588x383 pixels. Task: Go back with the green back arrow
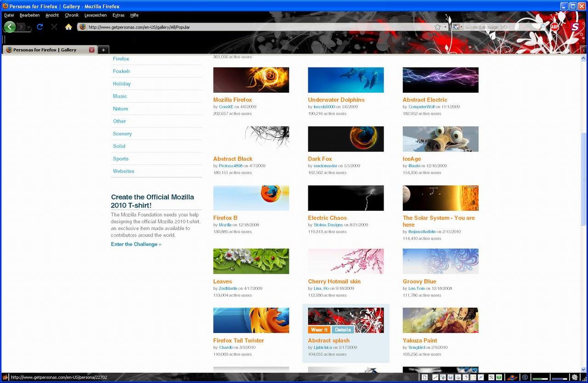[x=10, y=27]
